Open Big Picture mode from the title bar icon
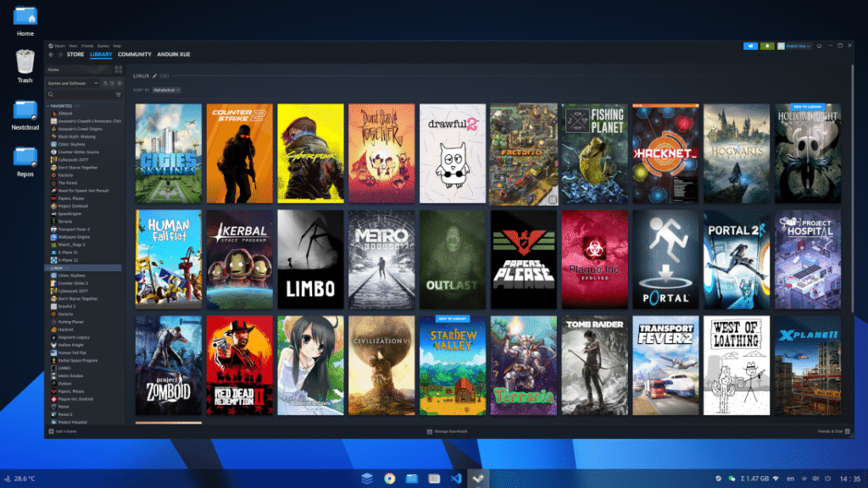Viewport: 868px width, 488px height. [x=819, y=46]
